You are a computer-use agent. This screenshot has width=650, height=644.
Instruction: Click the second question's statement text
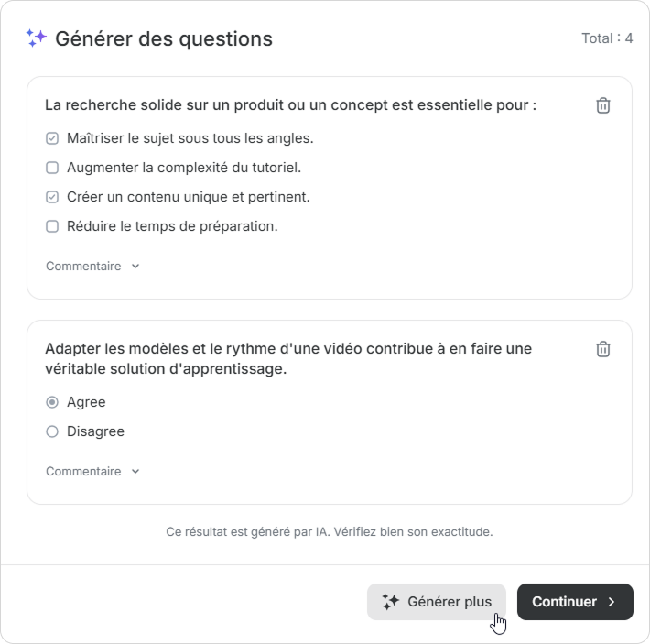288,359
